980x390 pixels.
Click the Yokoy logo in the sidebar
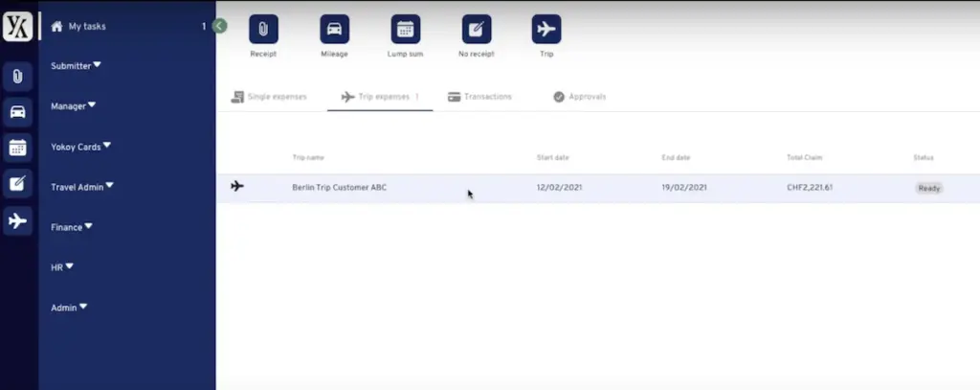(17, 27)
